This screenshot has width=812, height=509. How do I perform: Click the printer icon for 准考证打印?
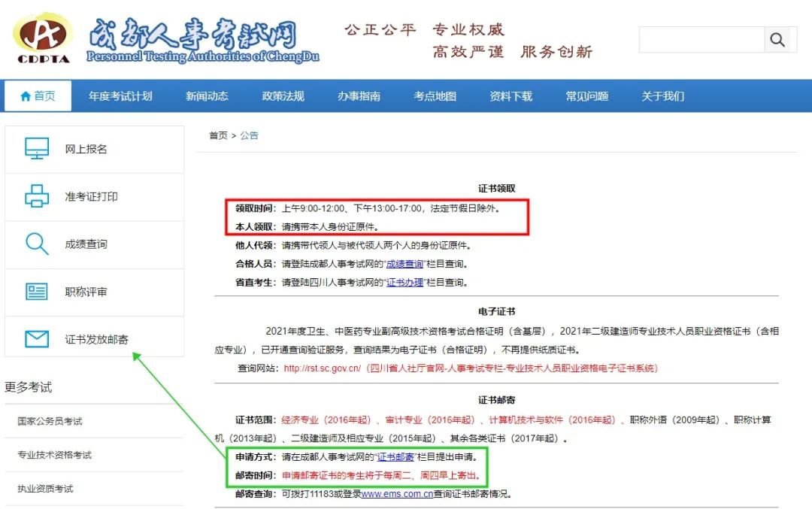click(x=37, y=196)
